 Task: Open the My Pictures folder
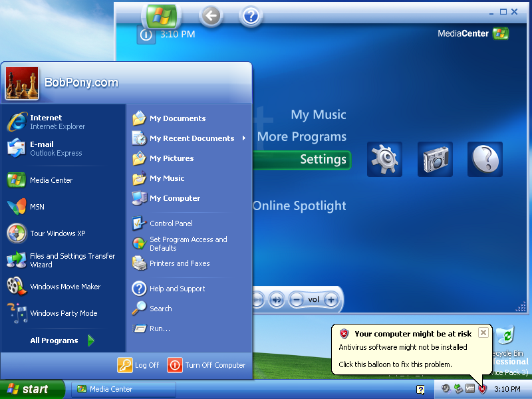pyautogui.click(x=188, y=158)
